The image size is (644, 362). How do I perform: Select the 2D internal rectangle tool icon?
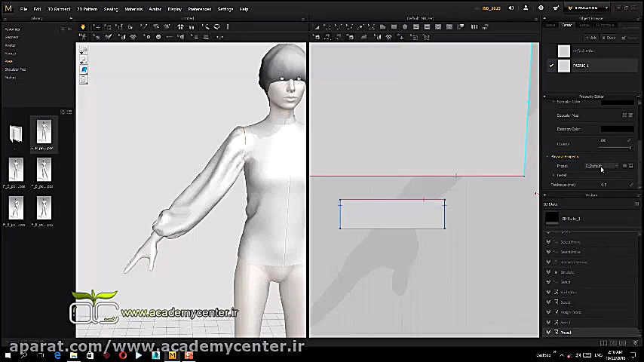coord(427,27)
